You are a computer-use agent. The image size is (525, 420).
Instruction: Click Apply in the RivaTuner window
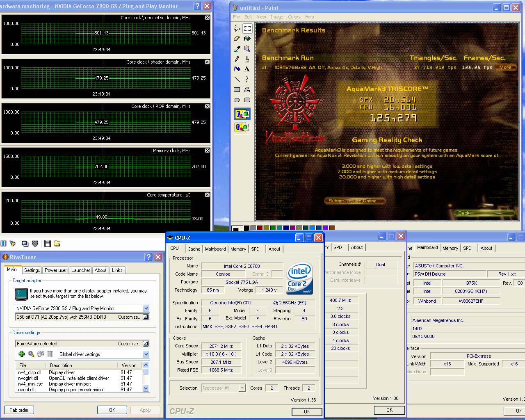(x=145, y=410)
